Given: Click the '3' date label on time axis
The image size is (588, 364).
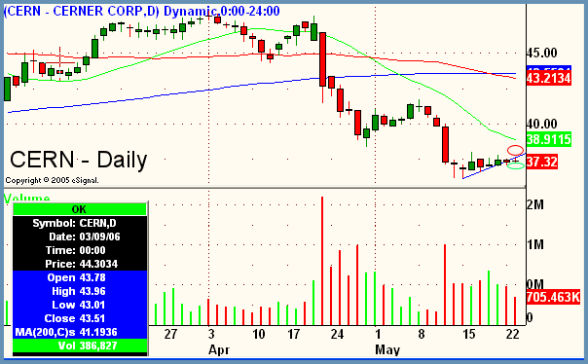Looking at the screenshot, I should 211,334.
